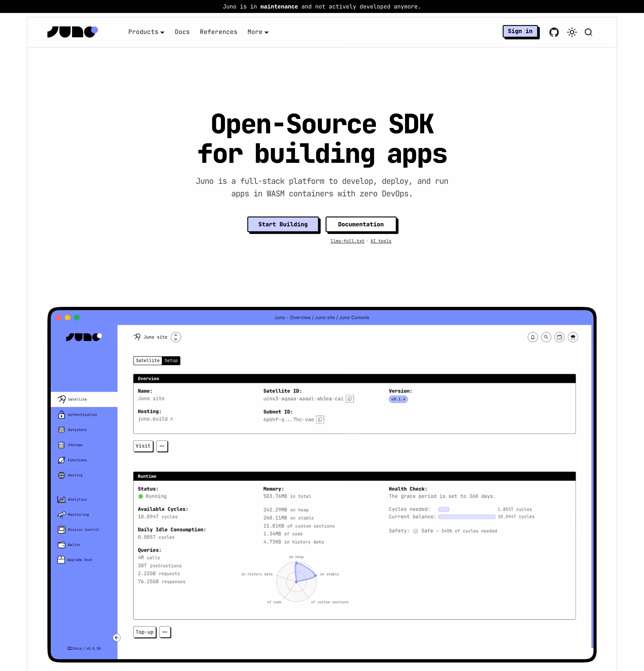
Task: Open the Docs nav item
Action: [x=182, y=32]
